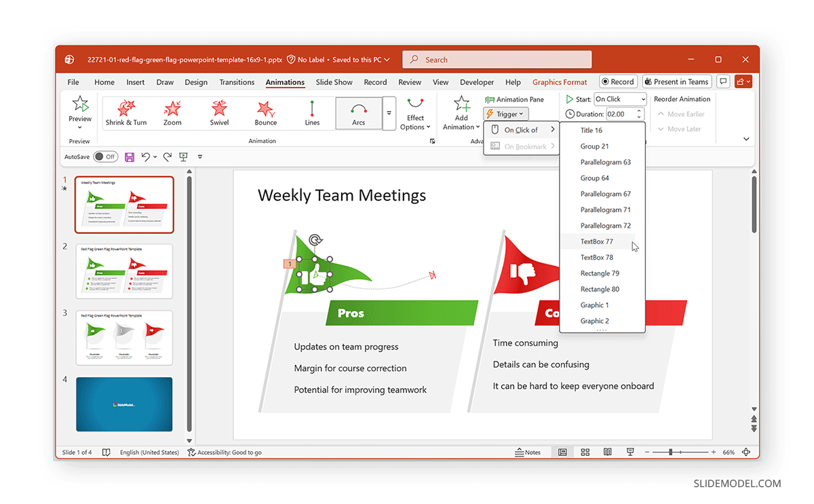Select TextBox 77 in trigger list
814x504 pixels.
[596, 241]
